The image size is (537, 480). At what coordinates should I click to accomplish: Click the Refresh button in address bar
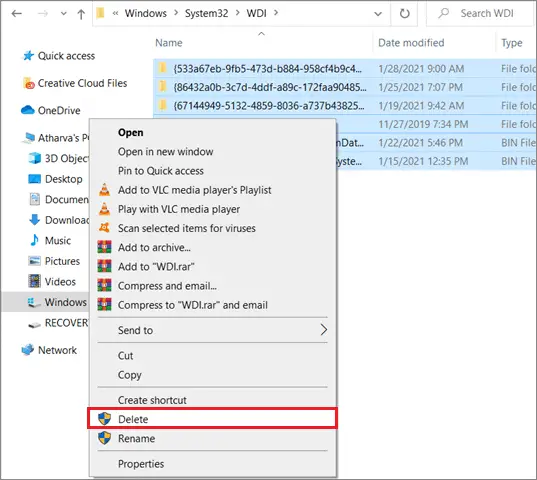(404, 14)
